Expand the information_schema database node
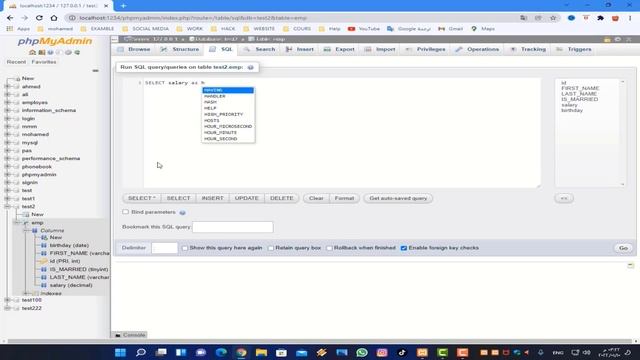This screenshot has height=360, width=640. click(7, 110)
